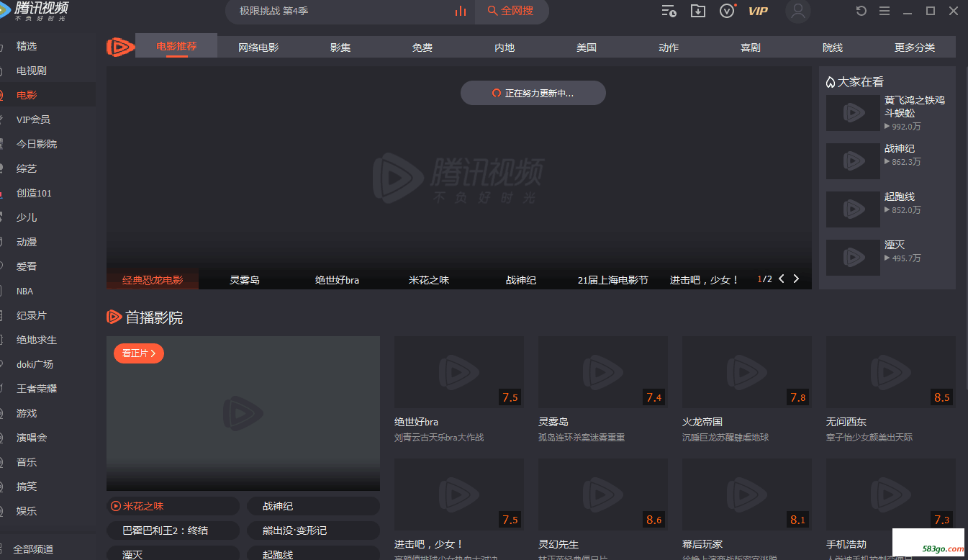
Task: Open the hamburger main menu
Action: [885, 11]
